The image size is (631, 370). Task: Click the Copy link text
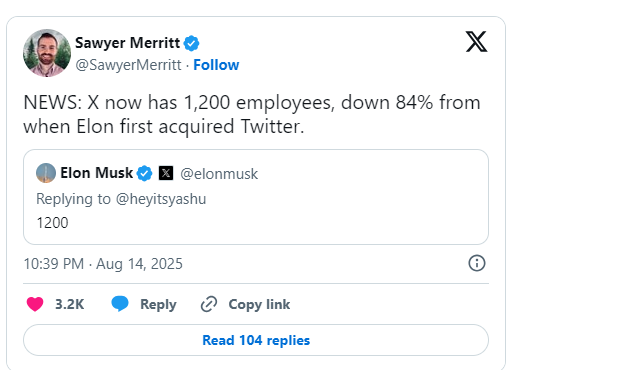[x=259, y=304]
